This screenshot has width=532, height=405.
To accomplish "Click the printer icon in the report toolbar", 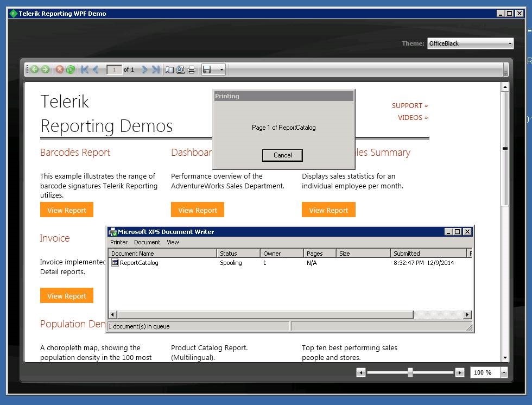I will tap(192, 70).
